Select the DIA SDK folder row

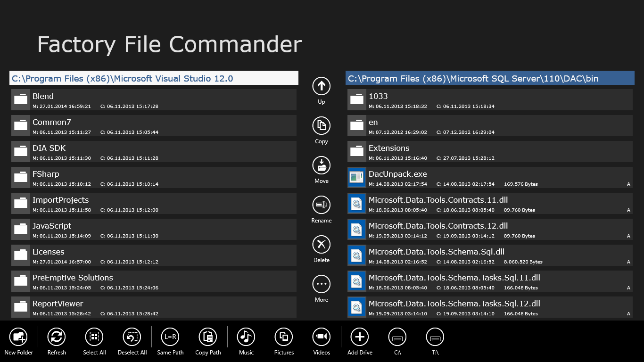pyautogui.click(x=154, y=151)
